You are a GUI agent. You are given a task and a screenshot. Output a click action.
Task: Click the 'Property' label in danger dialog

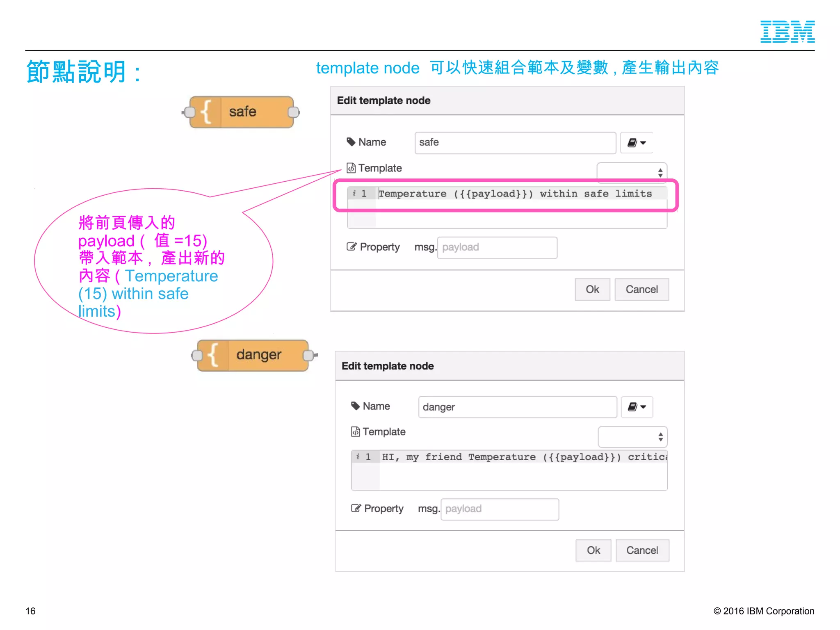[x=384, y=509]
